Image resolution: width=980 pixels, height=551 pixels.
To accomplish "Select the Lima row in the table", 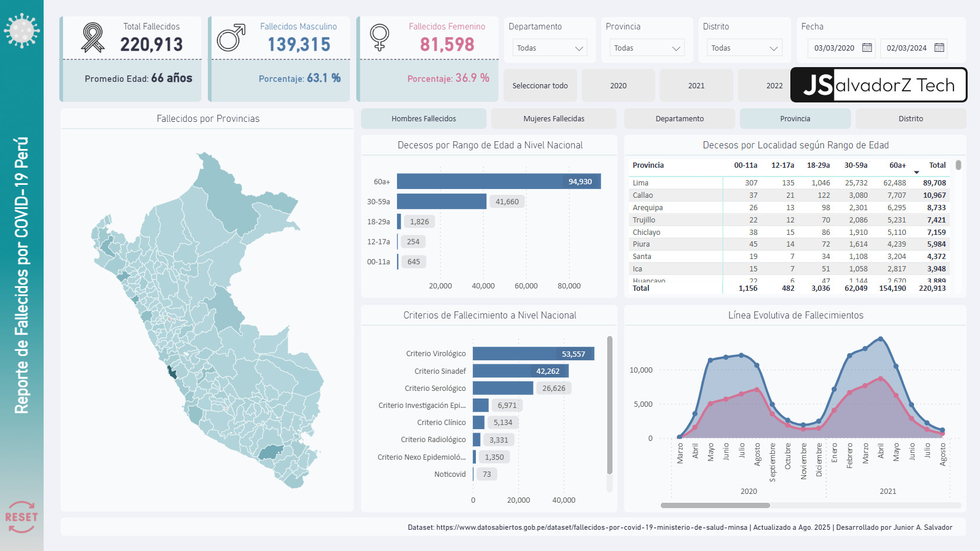I will click(x=640, y=182).
